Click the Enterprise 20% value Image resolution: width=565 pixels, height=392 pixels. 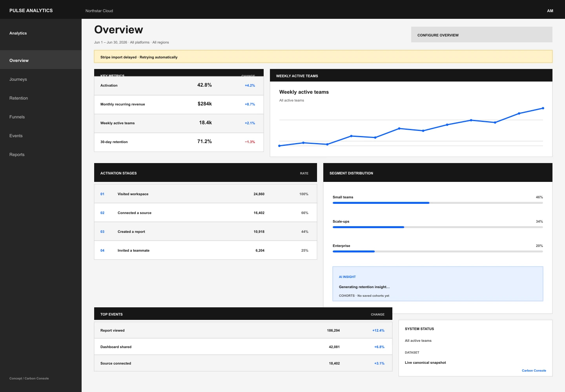539,246
